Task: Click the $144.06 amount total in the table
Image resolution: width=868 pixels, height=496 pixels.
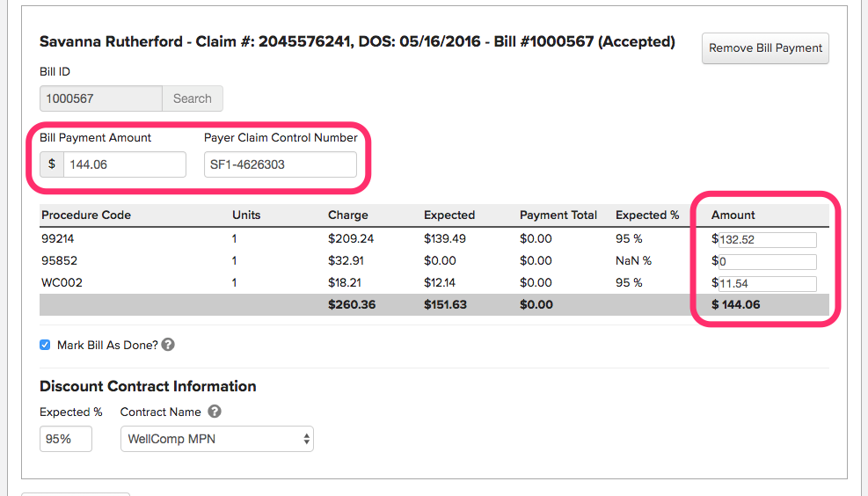Action: coord(735,305)
